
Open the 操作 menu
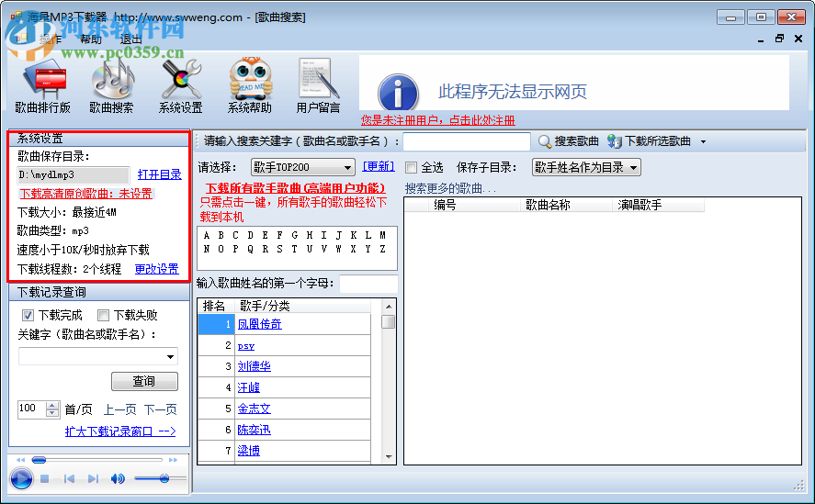tap(51, 39)
